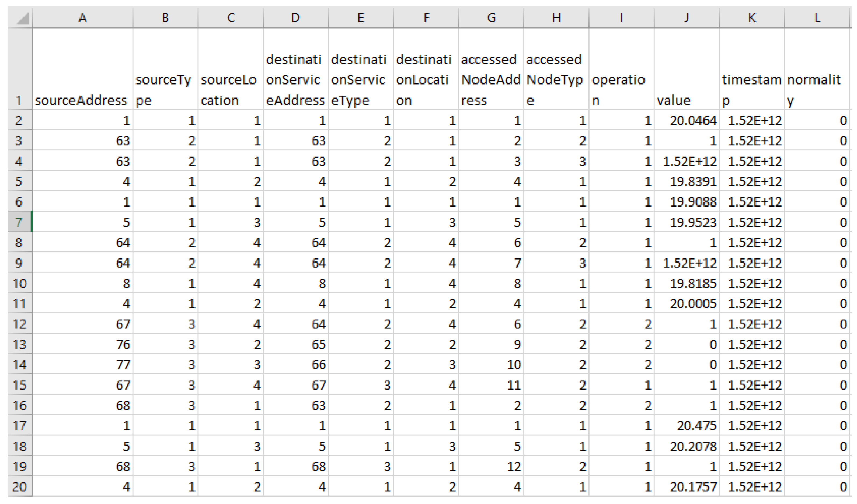Click the sourceAddress header cell
This screenshot has width=857, height=504.
[82, 69]
